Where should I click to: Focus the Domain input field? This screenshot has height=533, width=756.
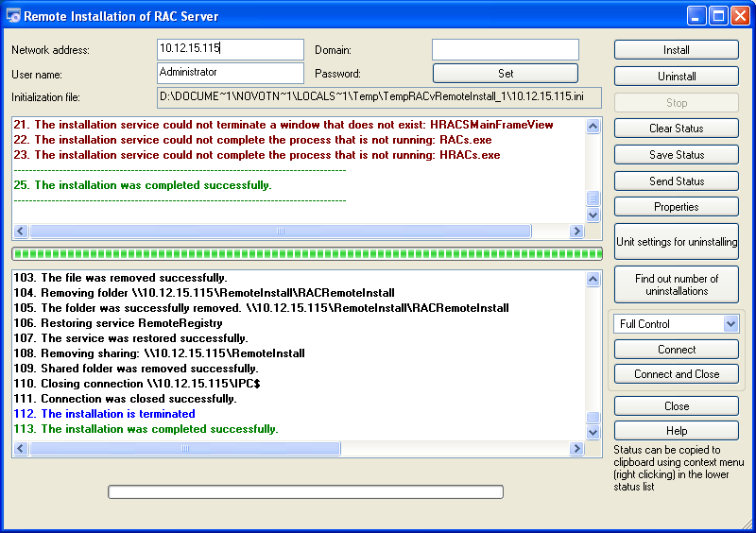[x=506, y=49]
